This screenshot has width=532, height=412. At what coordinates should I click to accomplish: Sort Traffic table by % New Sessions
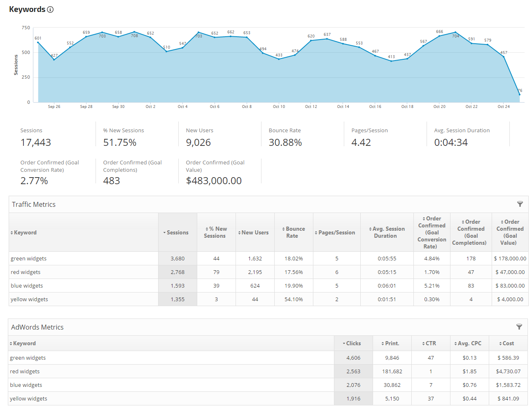click(216, 232)
